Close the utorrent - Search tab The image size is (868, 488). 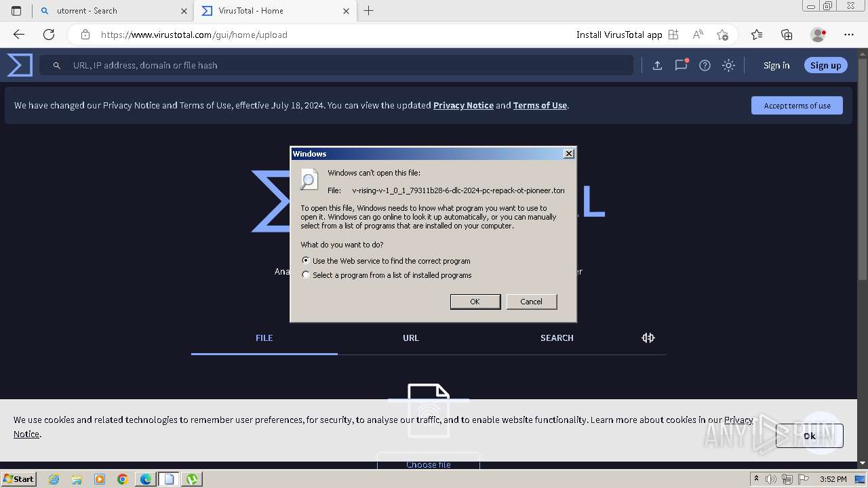(x=184, y=11)
